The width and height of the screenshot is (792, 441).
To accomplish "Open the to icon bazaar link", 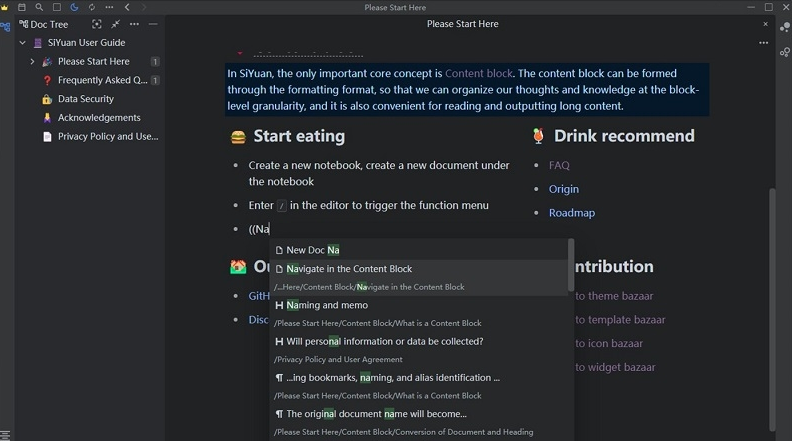I will coord(609,344).
